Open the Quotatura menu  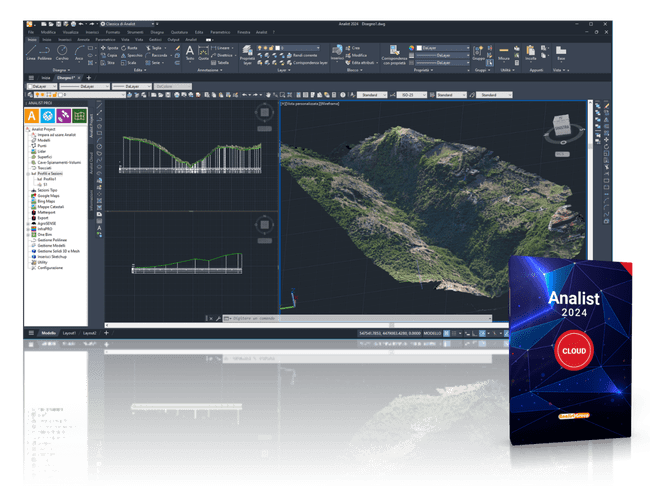point(179,32)
